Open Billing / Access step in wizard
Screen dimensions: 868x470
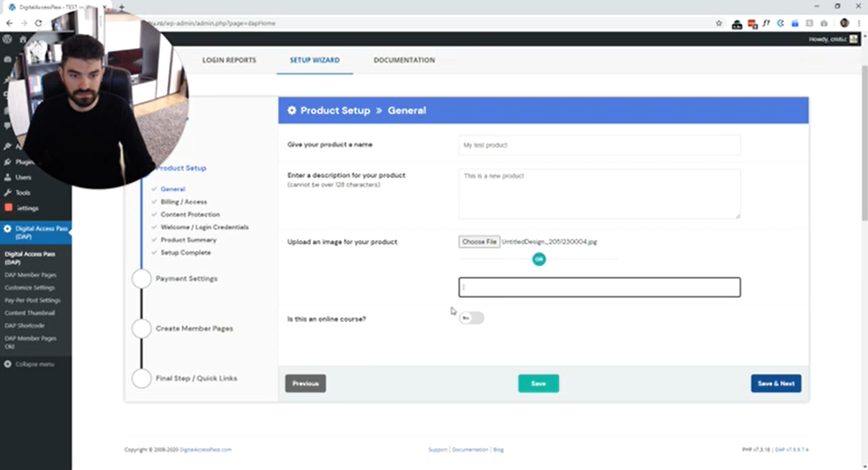click(183, 202)
